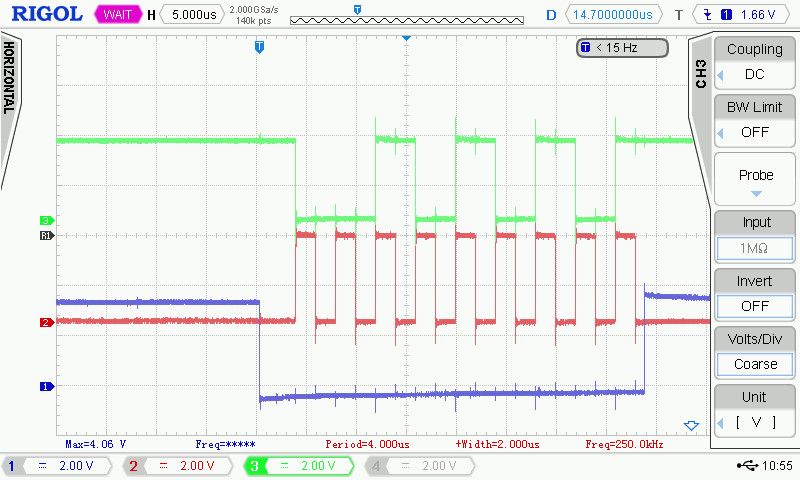Click the < 15 Hz frequency counter box
The width and height of the screenshot is (800, 480).
622,48
